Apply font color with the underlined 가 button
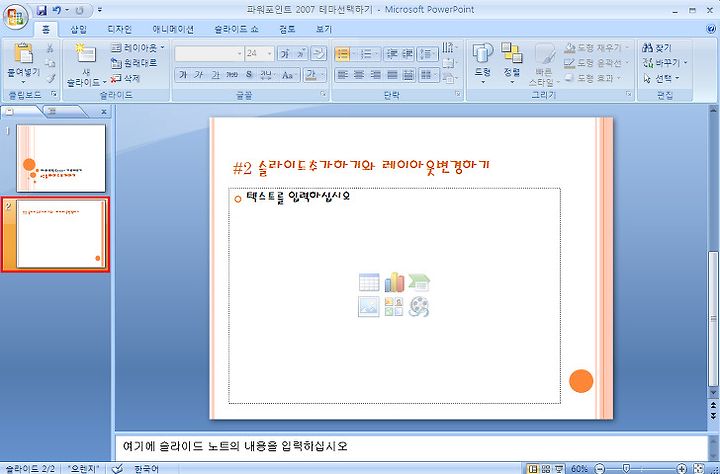The width and height of the screenshot is (720, 474). click(x=311, y=74)
